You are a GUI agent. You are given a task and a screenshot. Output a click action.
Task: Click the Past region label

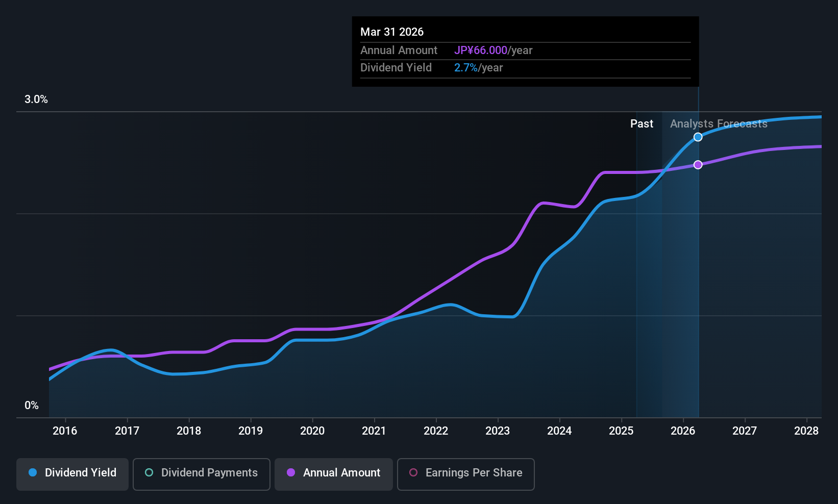(x=642, y=124)
